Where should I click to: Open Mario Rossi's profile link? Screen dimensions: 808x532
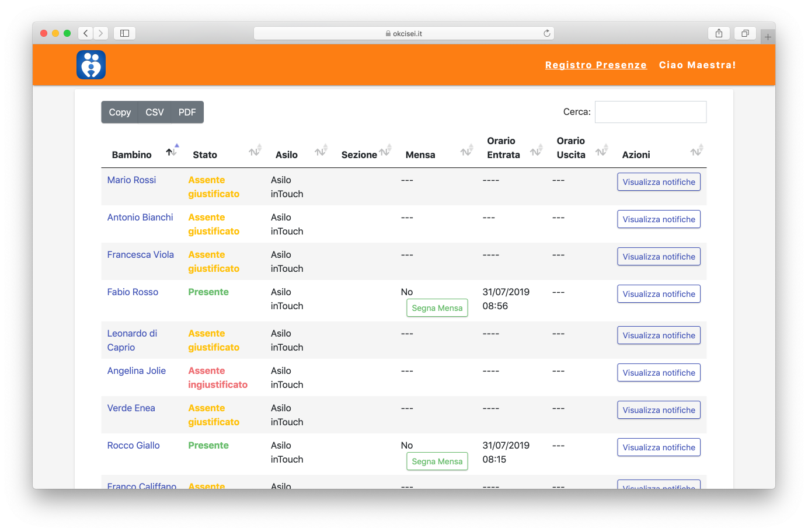(x=131, y=180)
